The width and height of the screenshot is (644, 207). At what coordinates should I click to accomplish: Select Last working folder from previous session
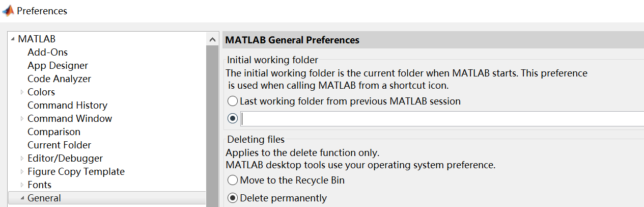coord(233,101)
